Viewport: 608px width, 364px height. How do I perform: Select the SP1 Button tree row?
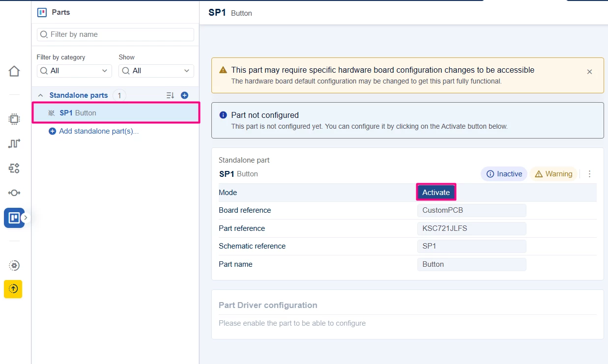116,113
